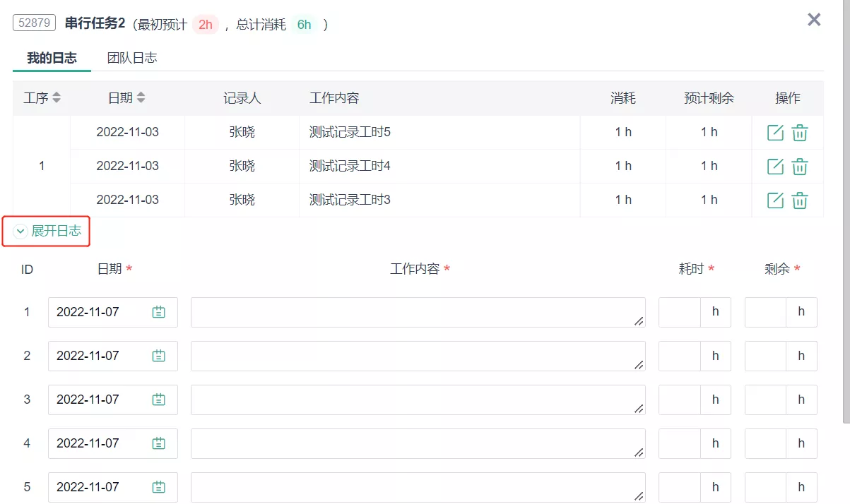Delete the 测试记录工时3 log entry

point(800,200)
